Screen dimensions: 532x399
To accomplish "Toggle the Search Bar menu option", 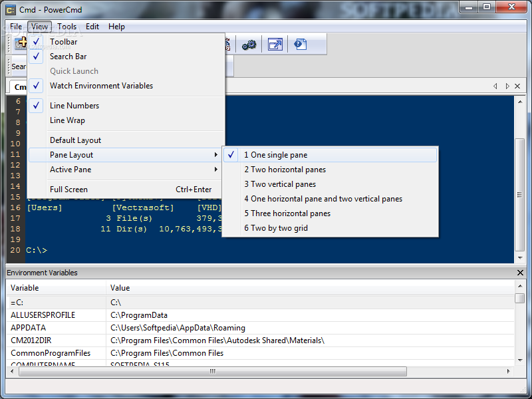I will [x=126, y=57].
